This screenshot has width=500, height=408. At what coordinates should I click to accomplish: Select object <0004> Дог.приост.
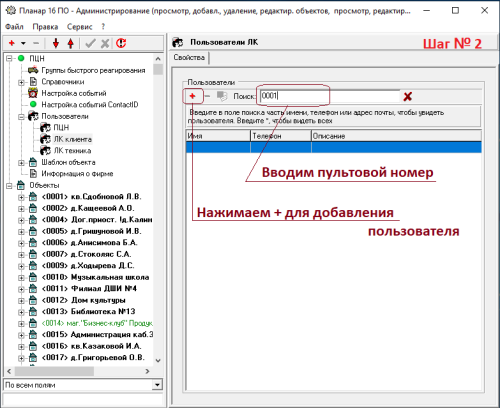(97, 220)
